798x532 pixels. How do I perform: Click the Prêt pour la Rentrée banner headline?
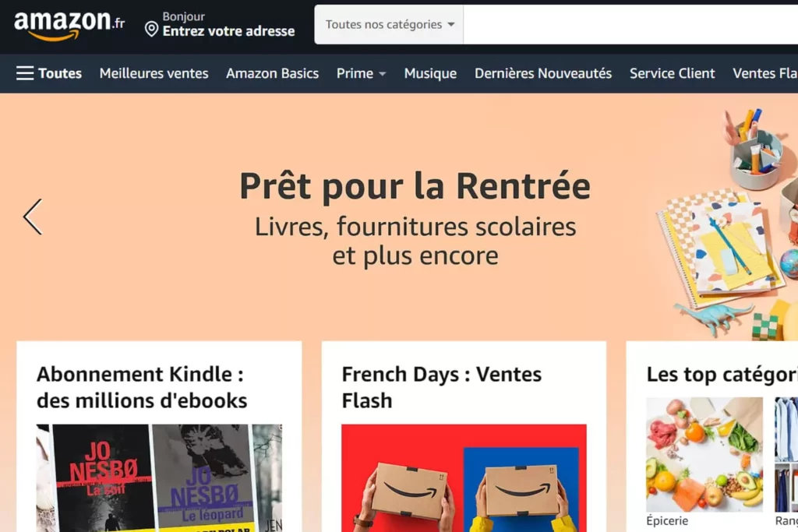[415, 186]
